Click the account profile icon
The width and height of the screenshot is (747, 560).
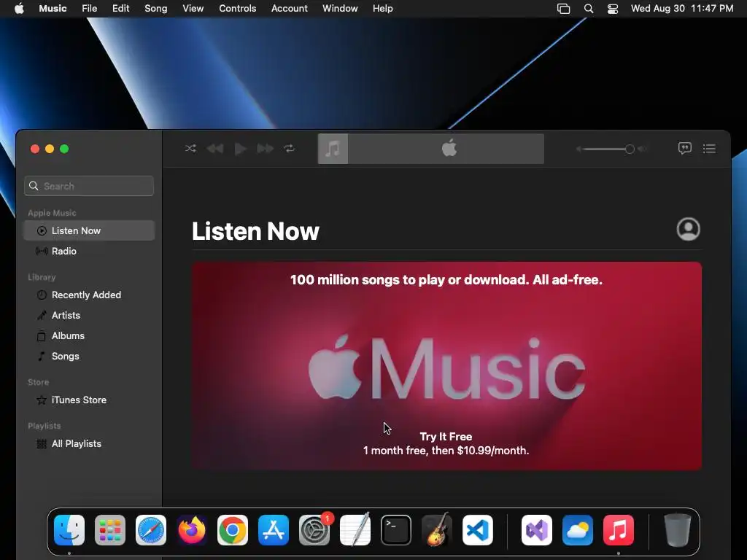689,229
